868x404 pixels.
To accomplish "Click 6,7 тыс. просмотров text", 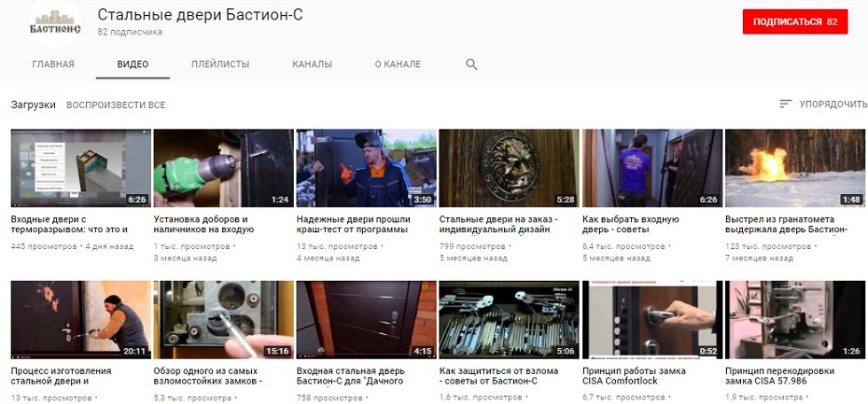I will pyautogui.click(x=623, y=397).
